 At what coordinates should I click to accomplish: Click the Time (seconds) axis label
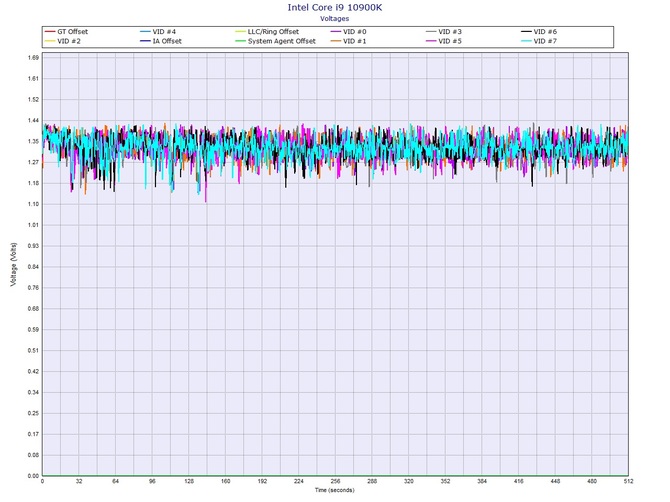pyautogui.click(x=335, y=490)
